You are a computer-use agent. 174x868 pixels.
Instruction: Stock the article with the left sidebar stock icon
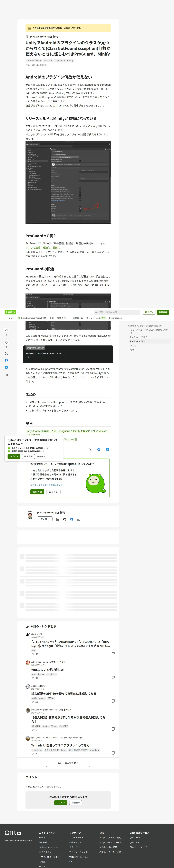click(x=6, y=342)
